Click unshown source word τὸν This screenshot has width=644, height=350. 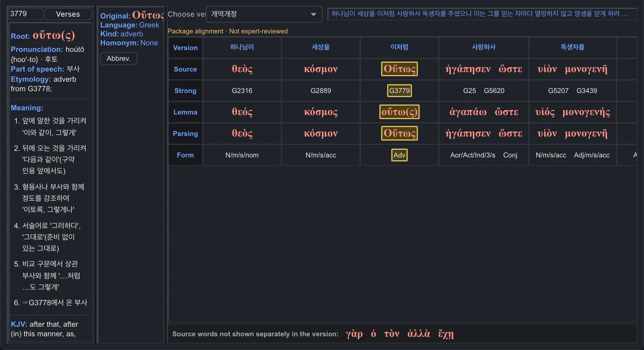click(x=391, y=334)
